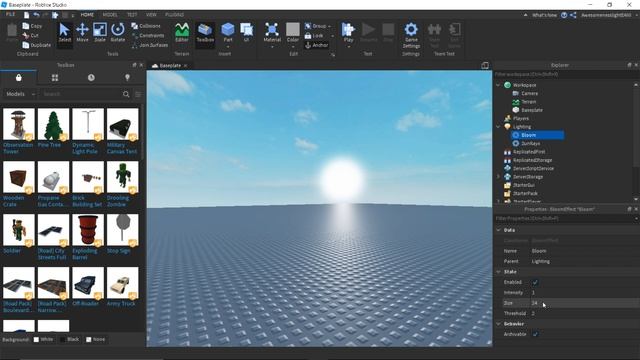Select Black background option
The width and height of the screenshot is (640, 360).
[70, 339]
